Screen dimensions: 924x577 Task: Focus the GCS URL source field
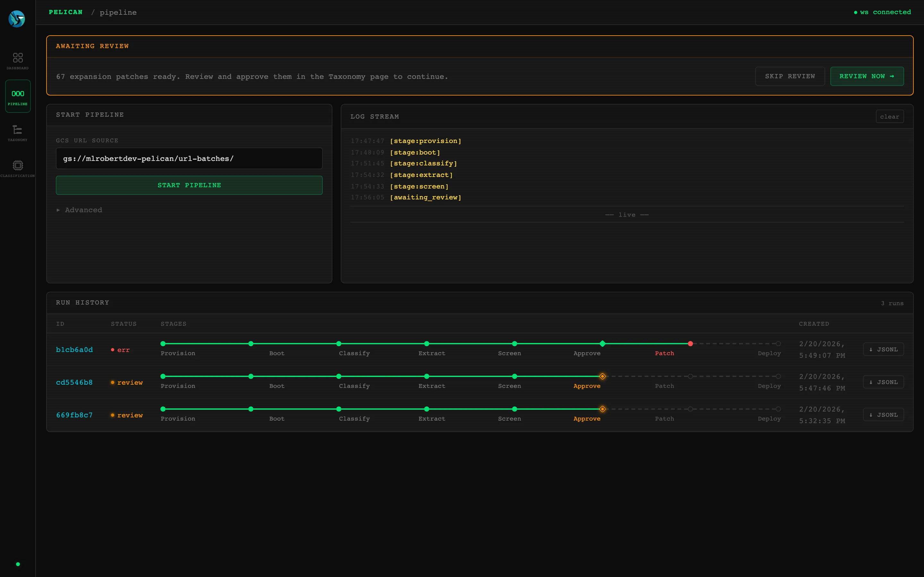[x=189, y=158]
